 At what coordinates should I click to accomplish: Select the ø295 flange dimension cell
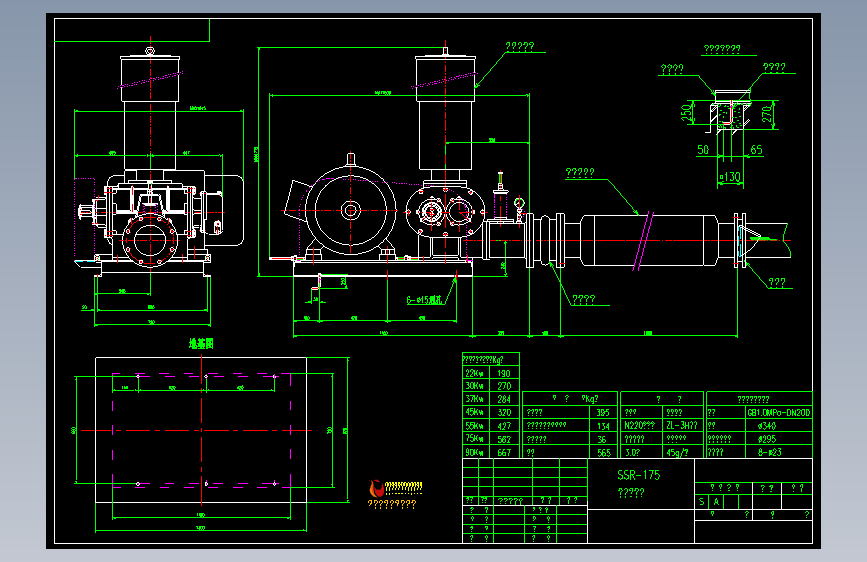tap(767, 439)
